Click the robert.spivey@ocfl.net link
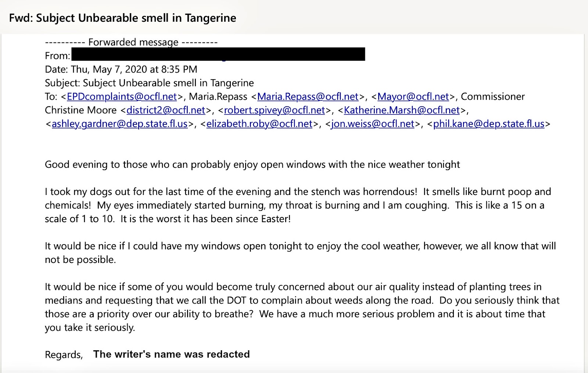 pos(275,110)
